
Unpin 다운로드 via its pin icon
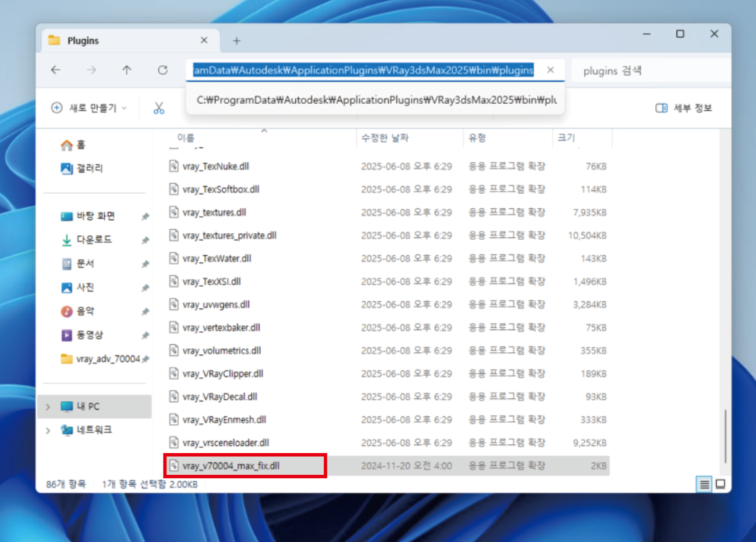(x=145, y=240)
